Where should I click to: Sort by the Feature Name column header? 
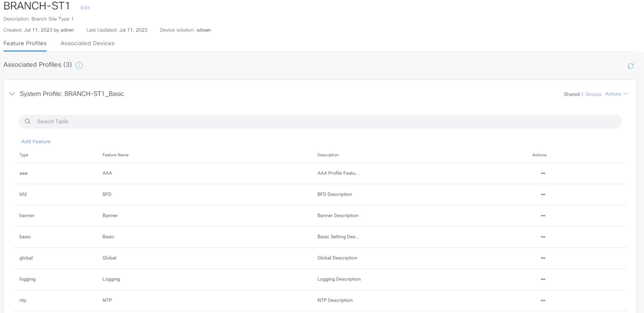(116, 155)
